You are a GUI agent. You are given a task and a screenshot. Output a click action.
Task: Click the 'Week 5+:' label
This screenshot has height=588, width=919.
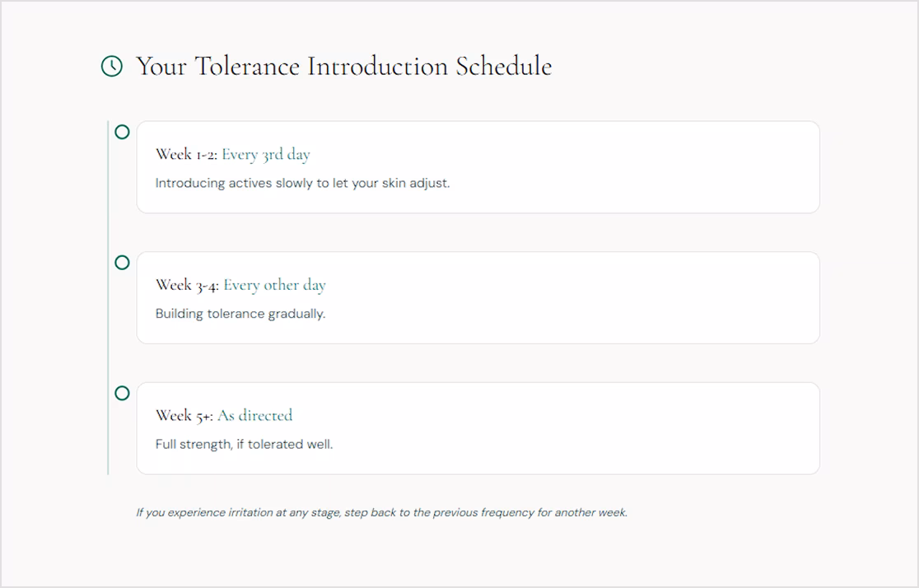(184, 416)
